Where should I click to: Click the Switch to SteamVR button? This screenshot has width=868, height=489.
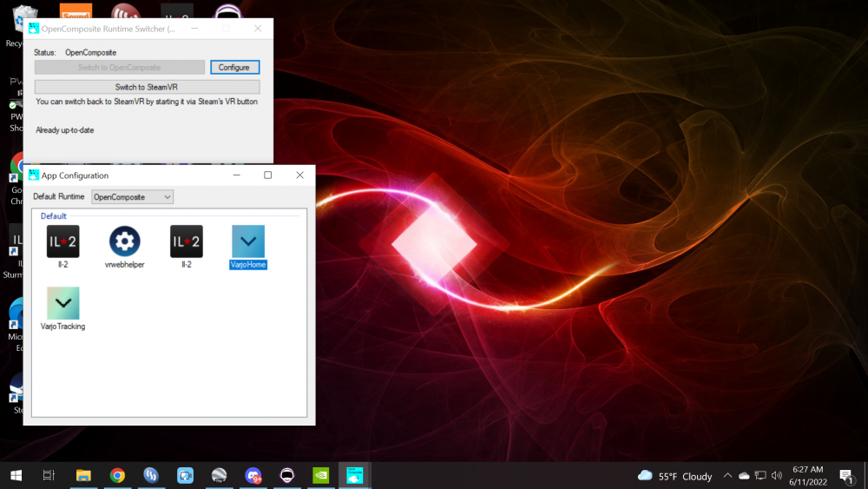(x=147, y=87)
